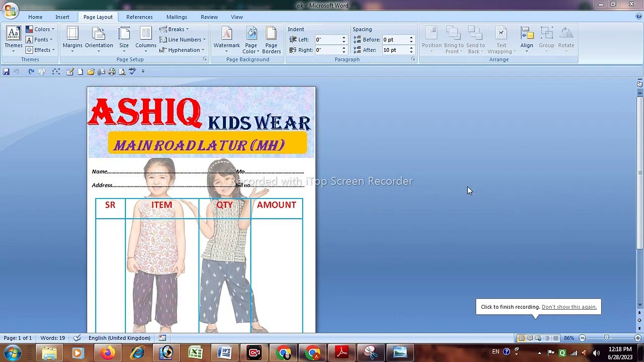644x362 pixels.
Task: Click the Zoom In plus button
Action: tap(637, 338)
